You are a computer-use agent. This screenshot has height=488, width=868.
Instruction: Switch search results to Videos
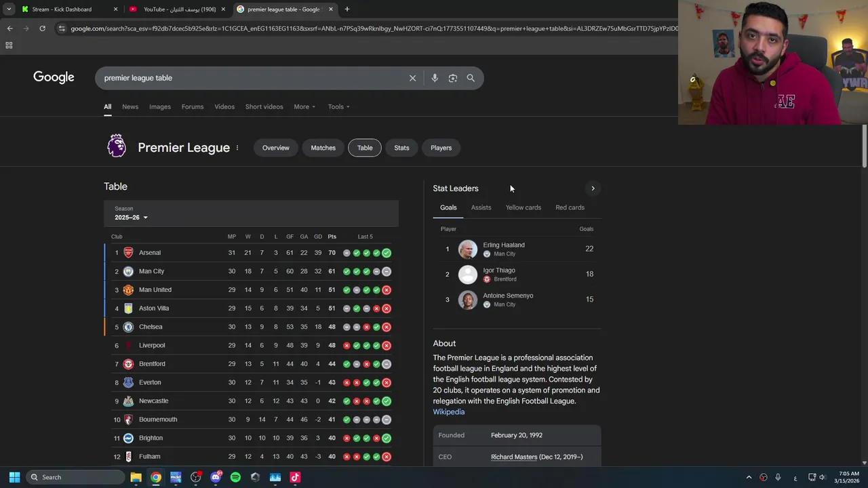[x=224, y=106]
